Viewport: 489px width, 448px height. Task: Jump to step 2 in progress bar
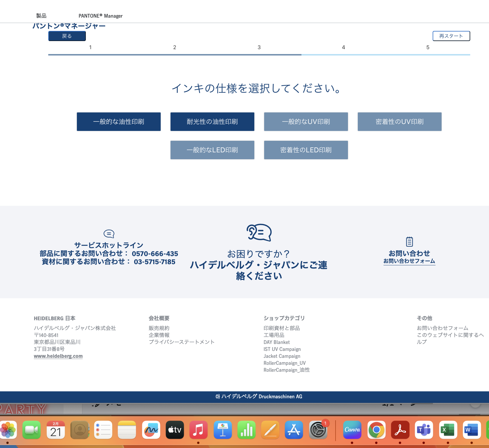pyautogui.click(x=175, y=47)
